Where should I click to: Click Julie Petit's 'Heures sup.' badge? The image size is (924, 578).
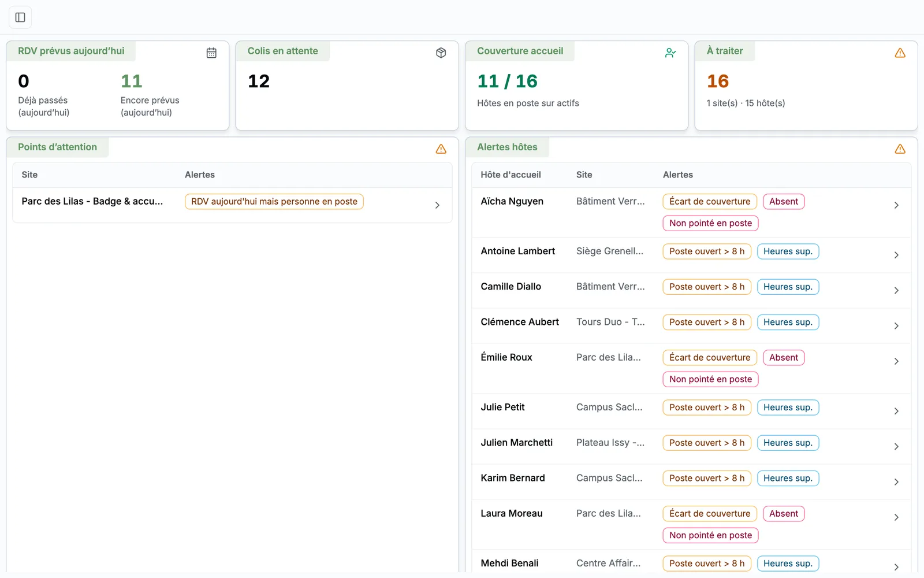point(788,407)
